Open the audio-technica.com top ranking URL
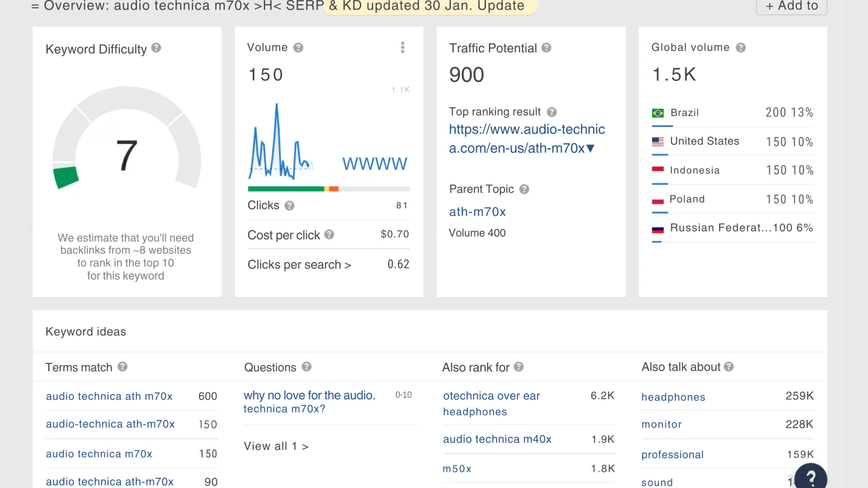868x488 pixels. coord(527,139)
